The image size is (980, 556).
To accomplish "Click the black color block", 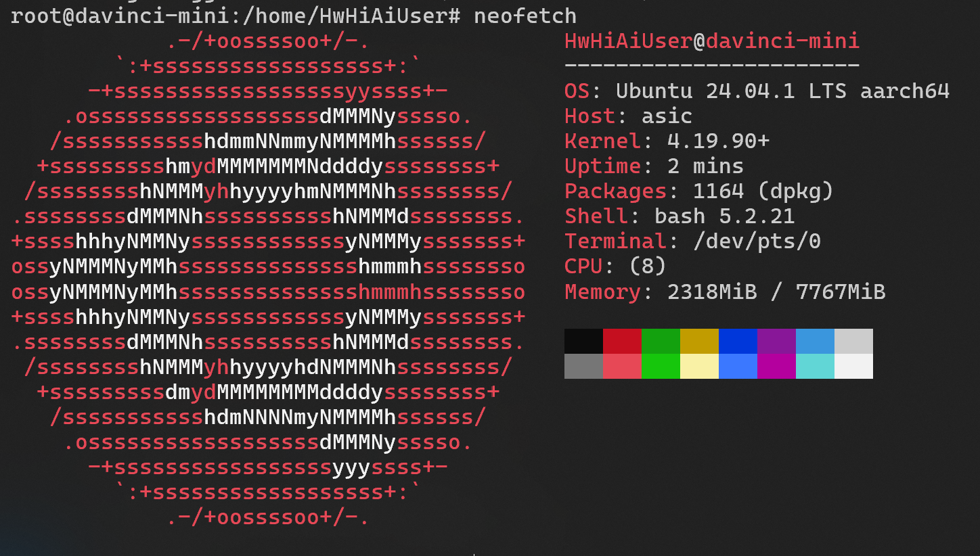I will coord(583,341).
